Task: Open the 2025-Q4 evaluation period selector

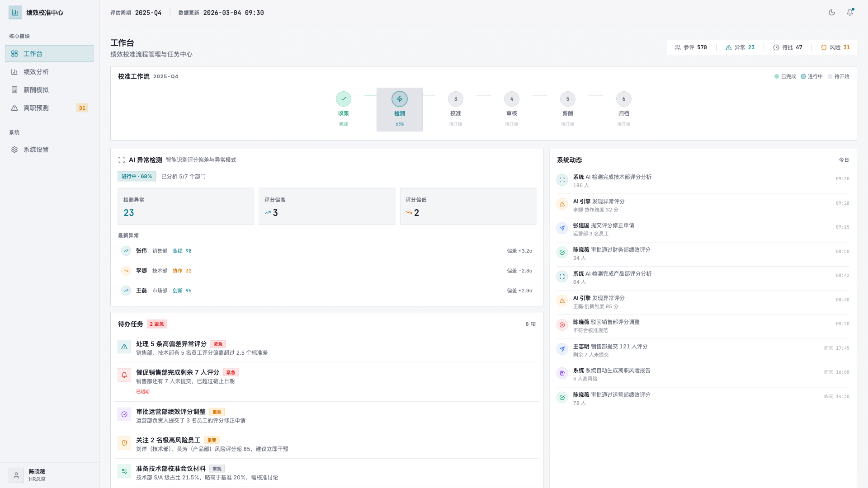Action: [149, 13]
